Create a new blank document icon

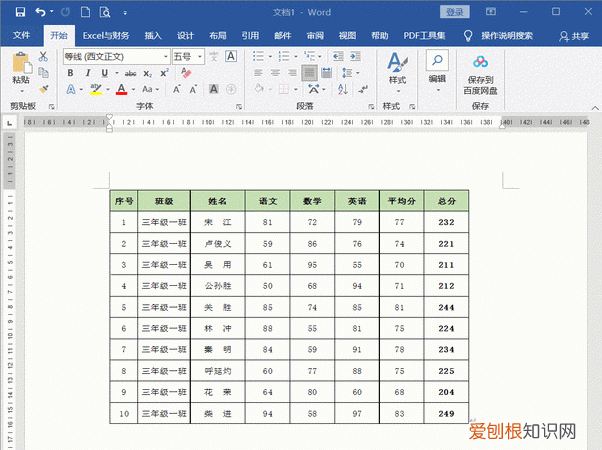point(85,12)
